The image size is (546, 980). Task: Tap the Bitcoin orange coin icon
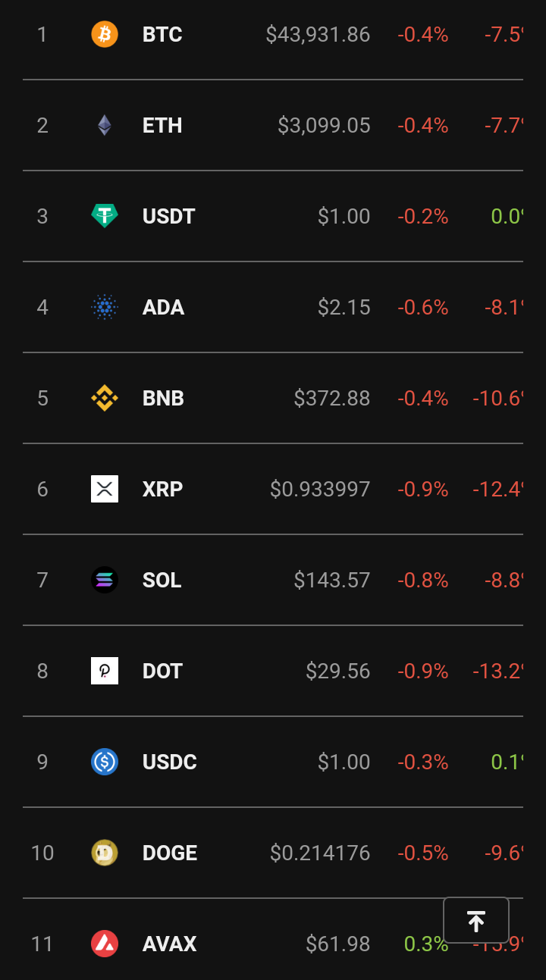(105, 34)
